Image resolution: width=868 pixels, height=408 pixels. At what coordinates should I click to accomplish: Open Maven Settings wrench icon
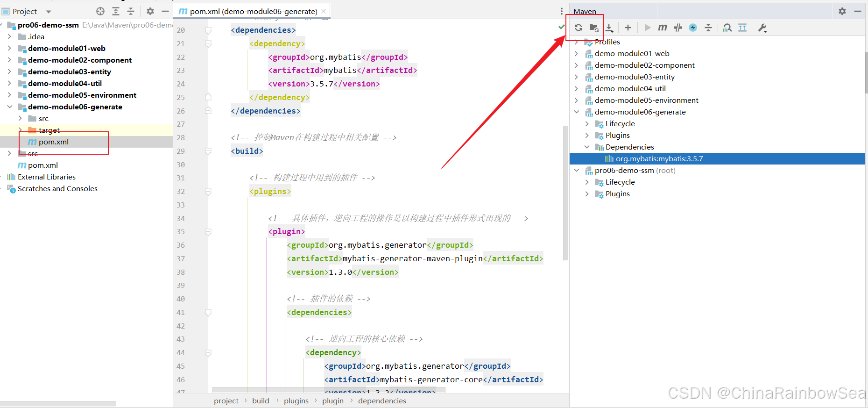click(x=762, y=28)
